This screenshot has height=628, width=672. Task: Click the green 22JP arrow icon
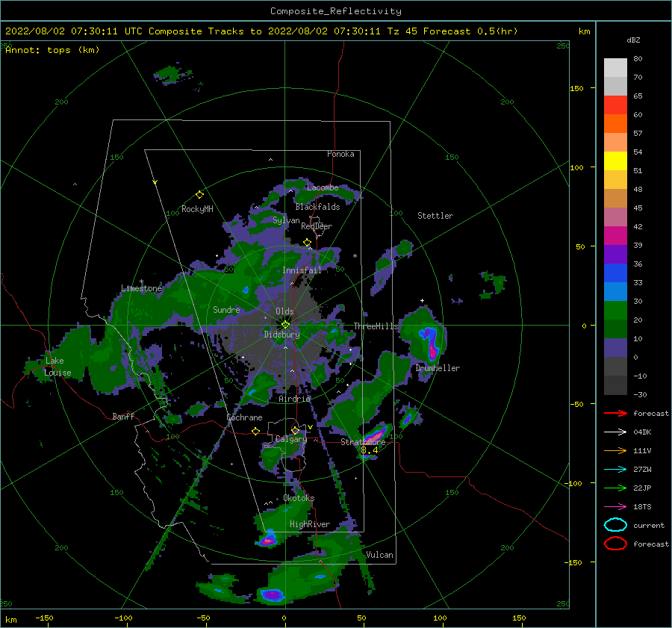pos(615,488)
